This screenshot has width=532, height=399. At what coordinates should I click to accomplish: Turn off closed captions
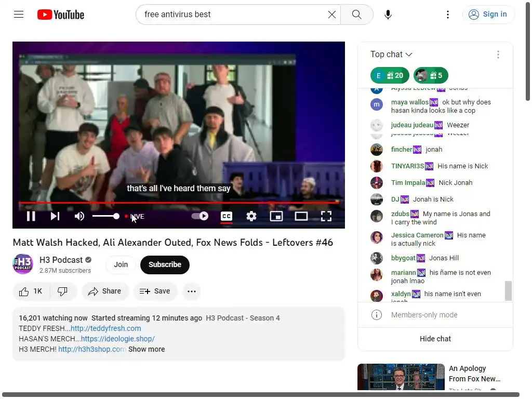227,216
